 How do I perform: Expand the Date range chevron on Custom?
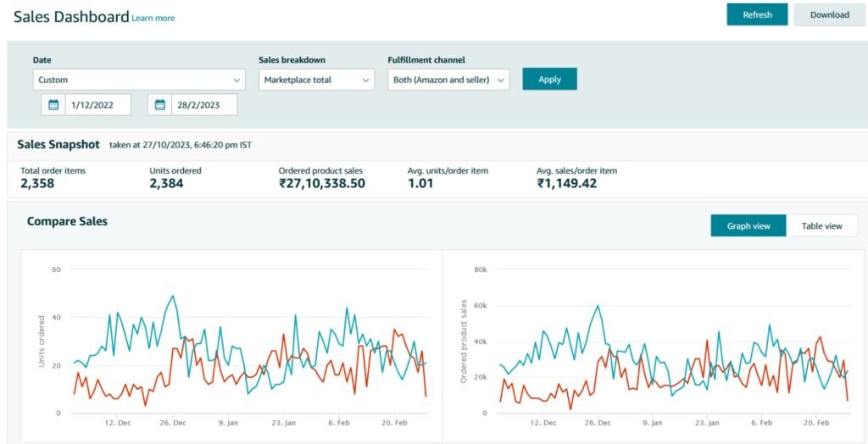pos(237,80)
